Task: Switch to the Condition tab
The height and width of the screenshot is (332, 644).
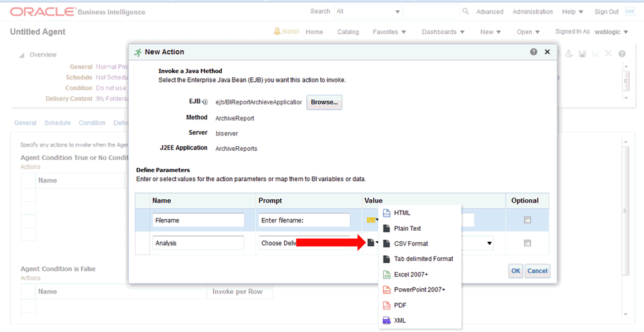Action: 92,123
